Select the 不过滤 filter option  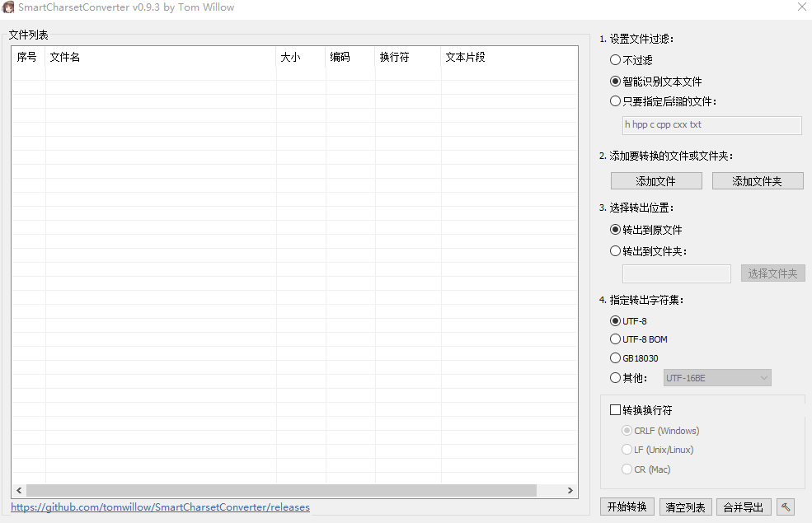(x=631, y=60)
